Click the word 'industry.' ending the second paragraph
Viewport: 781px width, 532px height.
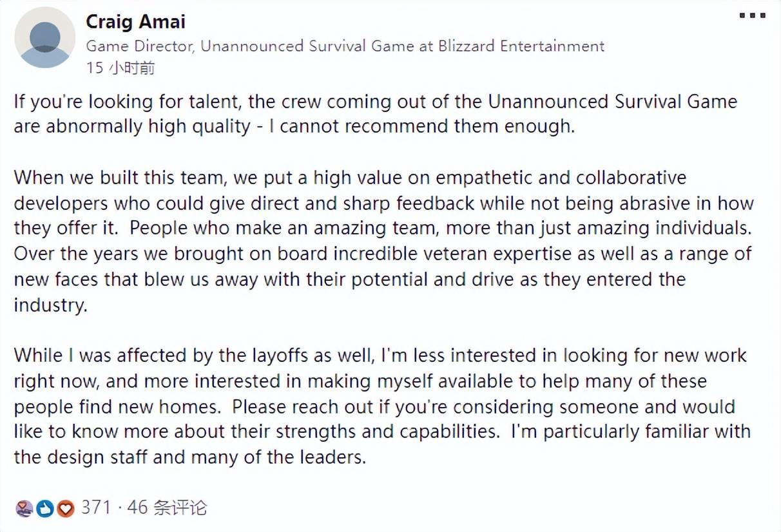click(50, 304)
